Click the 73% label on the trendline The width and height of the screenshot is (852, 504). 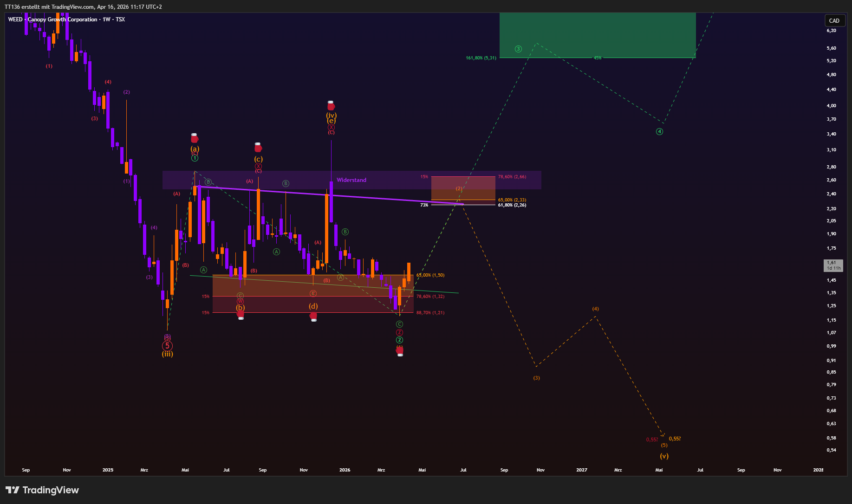point(424,205)
